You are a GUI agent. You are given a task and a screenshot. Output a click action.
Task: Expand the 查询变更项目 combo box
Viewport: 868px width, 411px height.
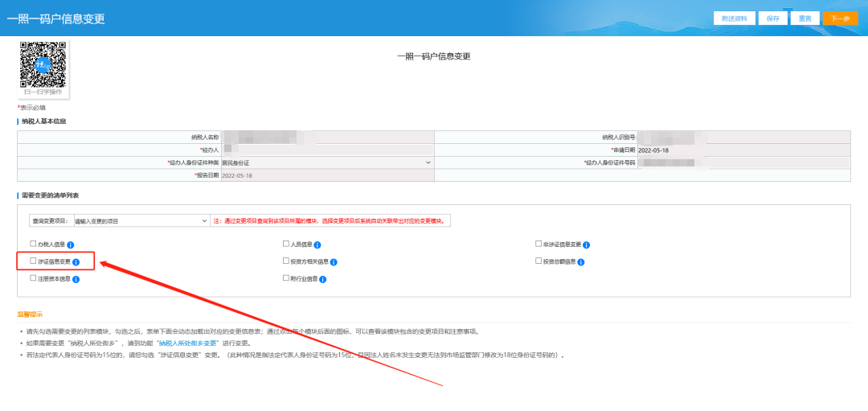coord(141,221)
